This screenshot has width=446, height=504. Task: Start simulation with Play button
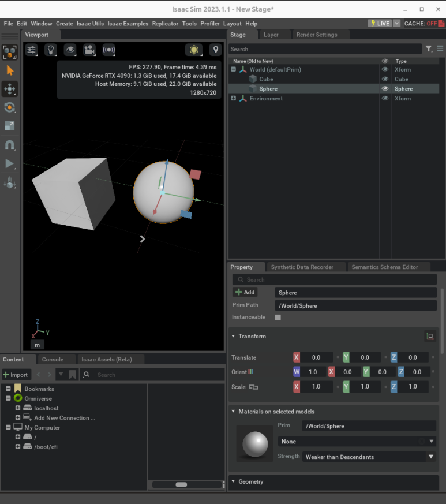[x=10, y=163]
